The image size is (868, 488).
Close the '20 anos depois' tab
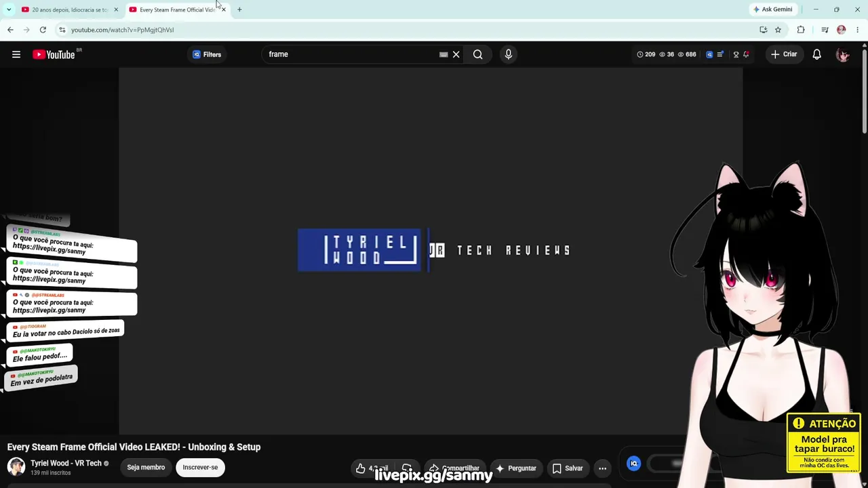(x=116, y=9)
